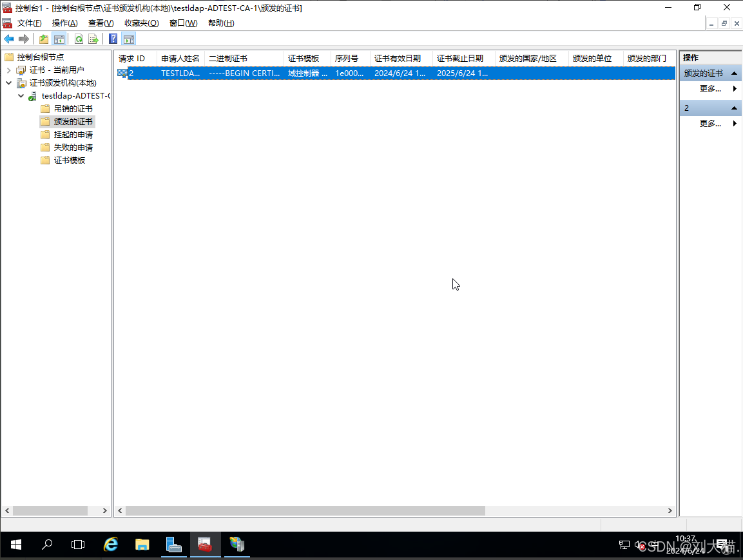
Task: Sort by the 颁发的国家/地区 column header
Action: pos(532,58)
